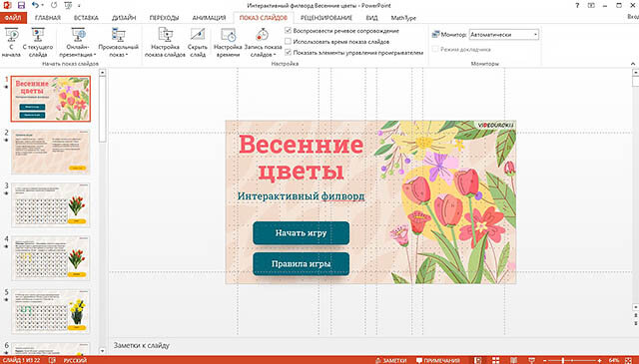Viewport: 639px width, 364px height.
Task: Click start-from-beginning icon in quick access toolbar
Action: pos(68,5)
